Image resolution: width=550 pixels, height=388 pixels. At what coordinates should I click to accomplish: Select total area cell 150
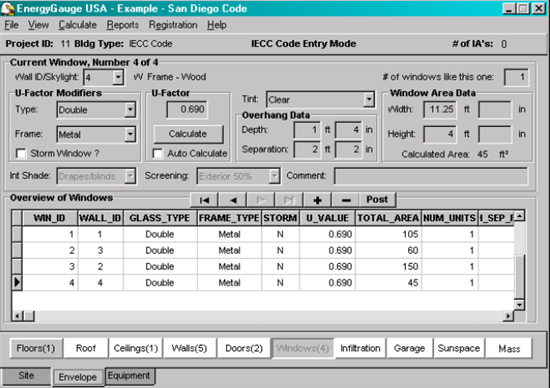[x=388, y=266]
